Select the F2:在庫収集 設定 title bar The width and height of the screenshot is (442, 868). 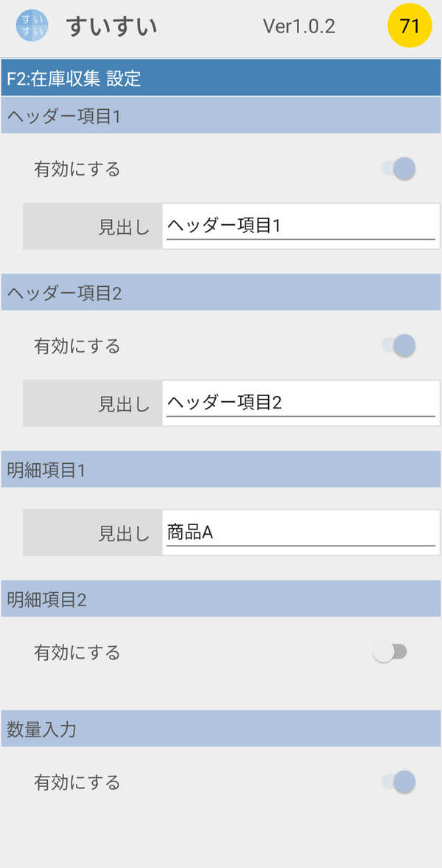[x=221, y=78]
